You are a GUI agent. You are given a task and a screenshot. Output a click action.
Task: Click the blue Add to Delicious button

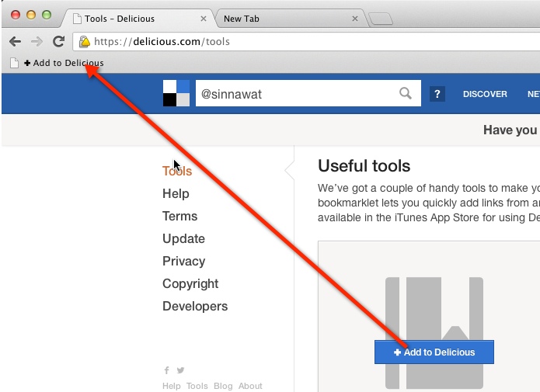pyautogui.click(x=434, y=352)
